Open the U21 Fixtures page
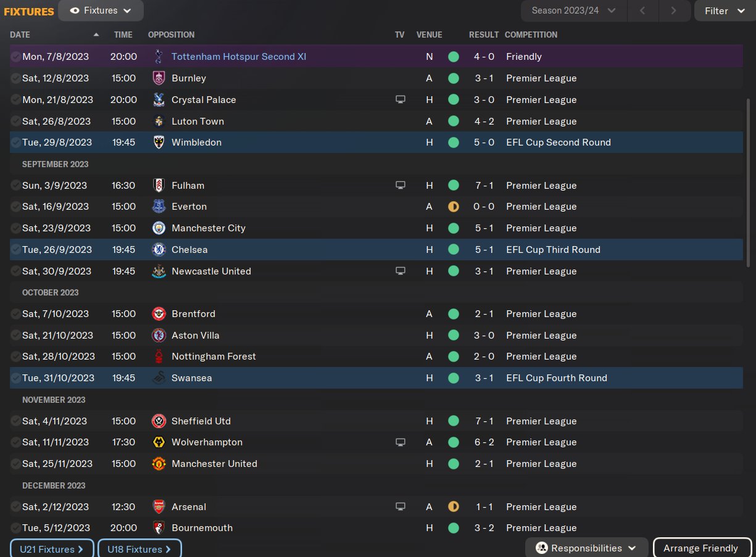 click(x=52, y=549)
